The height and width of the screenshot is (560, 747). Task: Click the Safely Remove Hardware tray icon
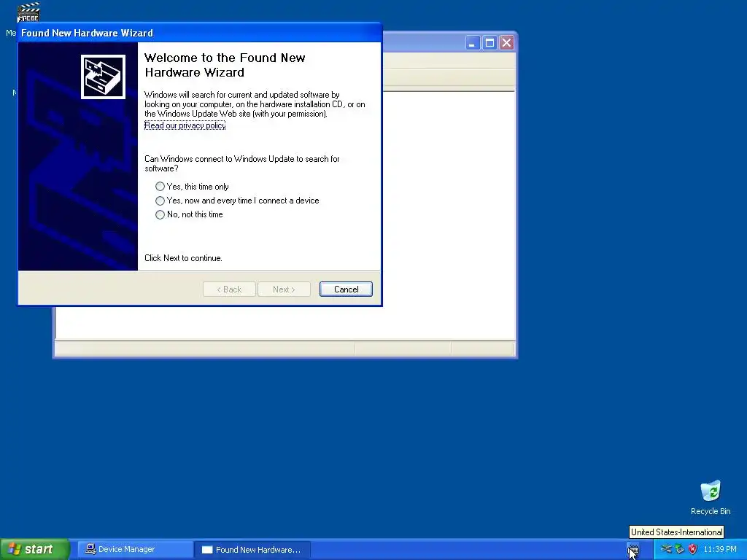click(666, 549)
